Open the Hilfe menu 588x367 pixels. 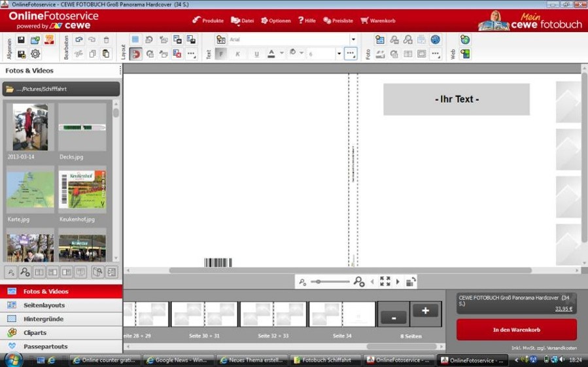[x=307, y=21]
